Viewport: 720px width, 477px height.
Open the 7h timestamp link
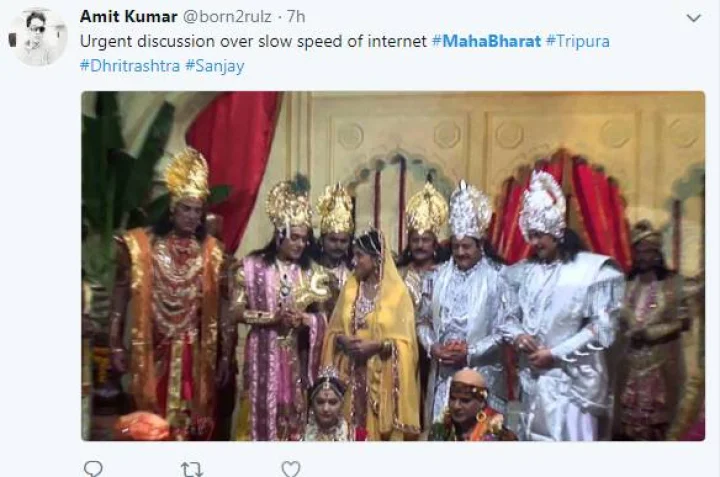296,17
